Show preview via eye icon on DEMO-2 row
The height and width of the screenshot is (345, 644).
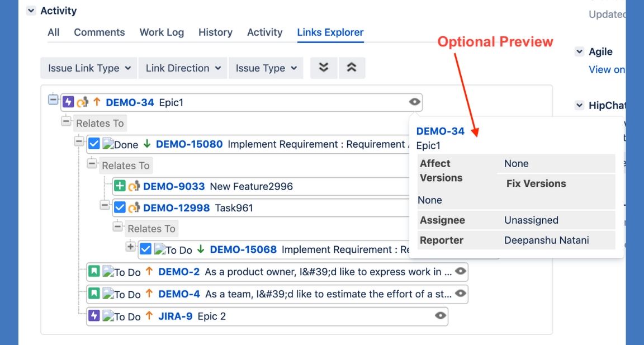pyautogui.click(x=460, y=271)
